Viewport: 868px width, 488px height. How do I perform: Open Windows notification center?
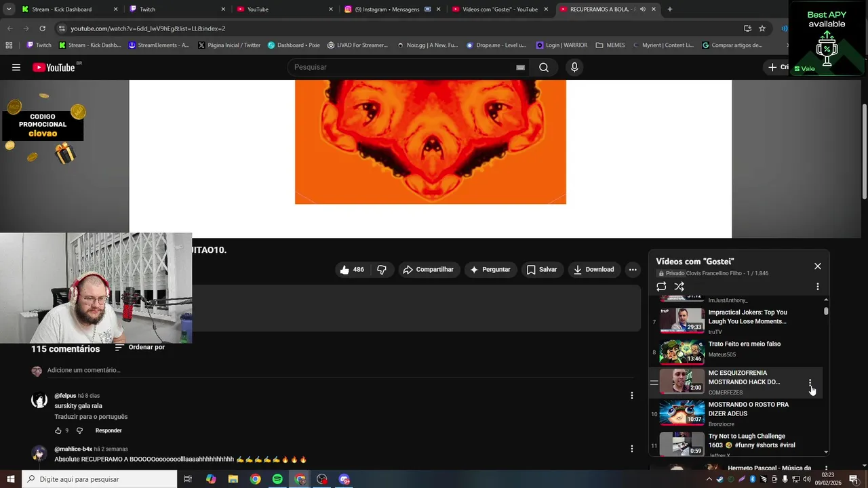coord(854,479)
